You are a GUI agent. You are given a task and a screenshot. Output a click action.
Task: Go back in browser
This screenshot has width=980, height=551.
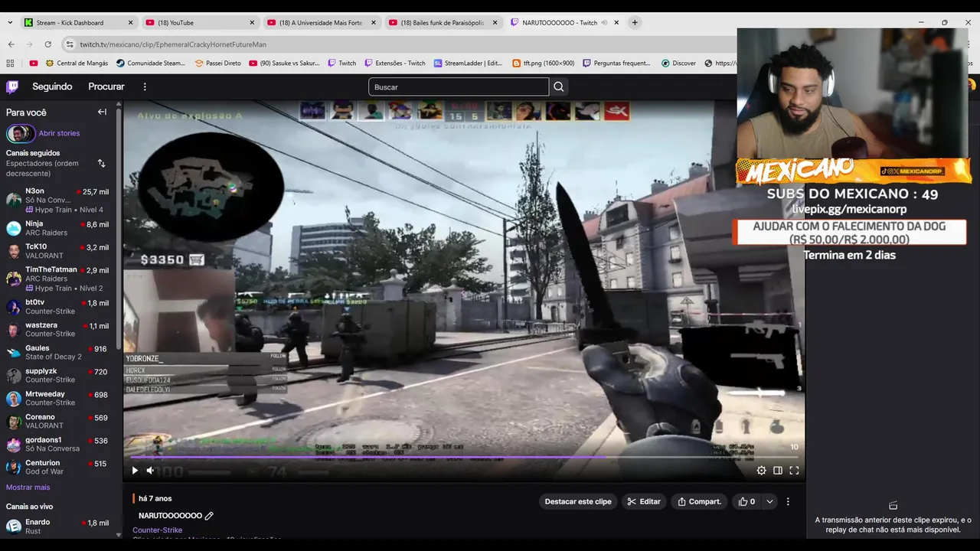coord(9,44)
